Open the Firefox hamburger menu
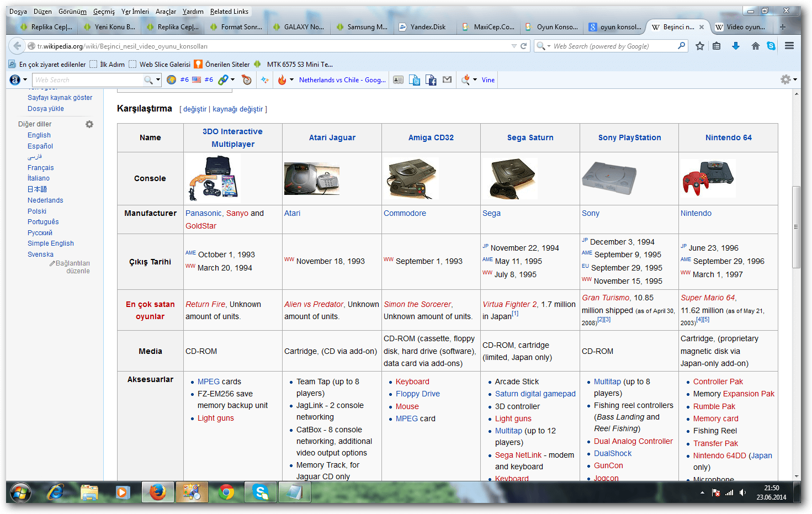Image resolution: width=812 pixels, height=514 pixels. click(789, 46)
